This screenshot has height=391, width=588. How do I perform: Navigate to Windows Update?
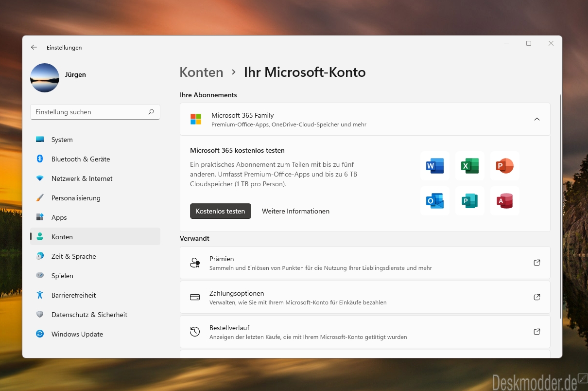point(95,334)
